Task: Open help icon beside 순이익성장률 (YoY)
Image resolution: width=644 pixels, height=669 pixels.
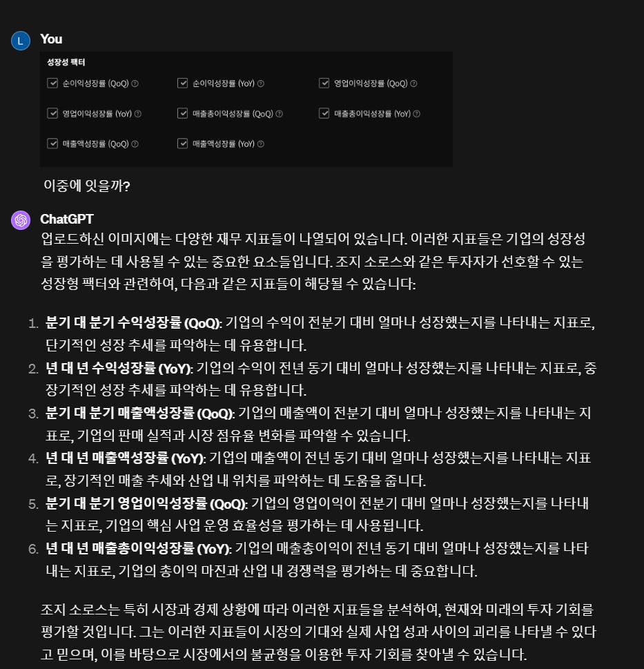Action: (x=261, y=84)
